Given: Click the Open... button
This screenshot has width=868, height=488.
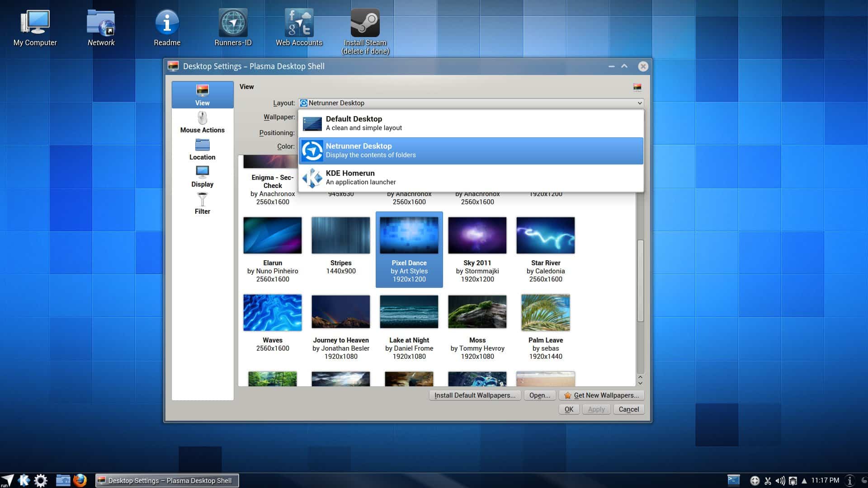Looking at the screenshot, I should coord(540,395).
